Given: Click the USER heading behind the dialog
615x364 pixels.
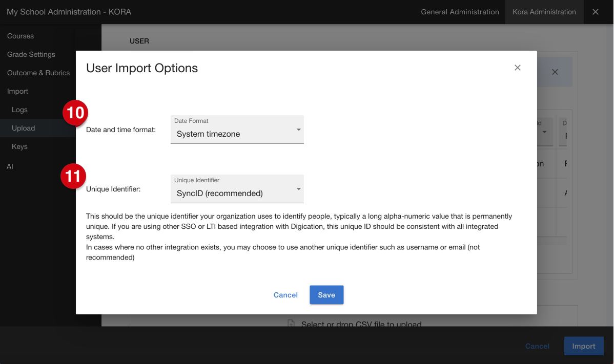Looking at the screenshot, I should (x=139, y=41).
